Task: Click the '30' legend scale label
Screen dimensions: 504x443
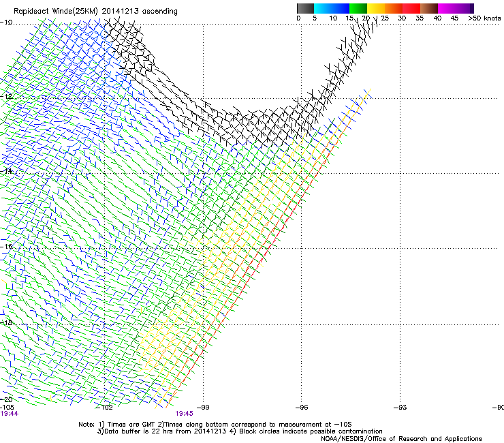Action: tap(402, 18)
